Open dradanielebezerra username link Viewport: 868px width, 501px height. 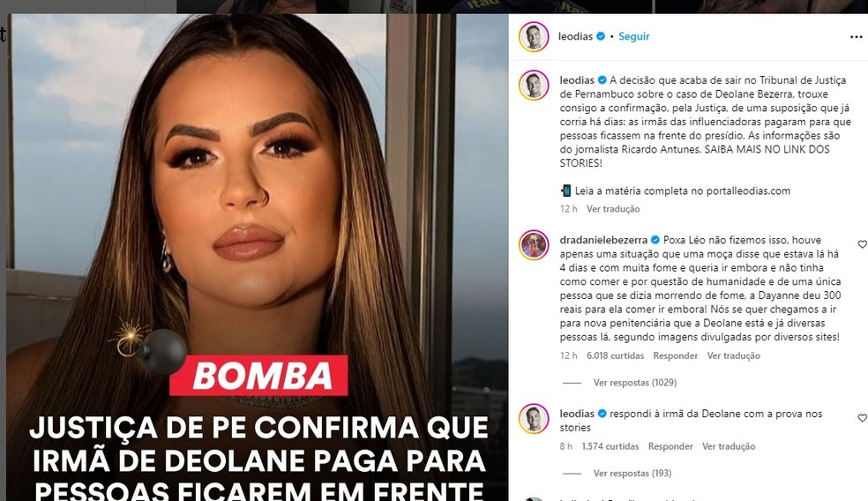[x=603, y=240]
